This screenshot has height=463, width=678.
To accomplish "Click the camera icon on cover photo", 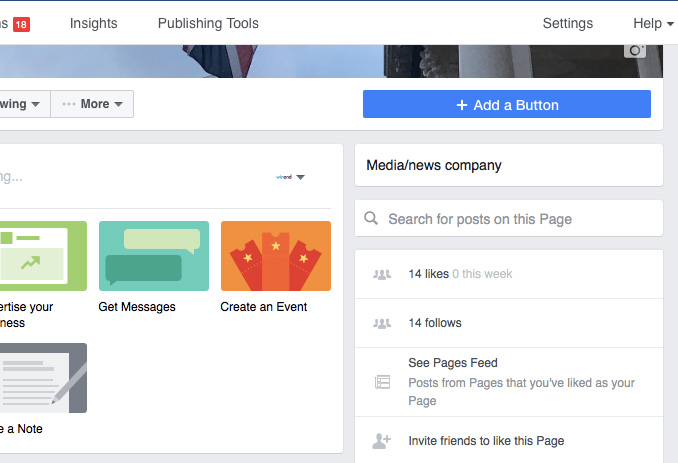I will (x=635, y=50).
